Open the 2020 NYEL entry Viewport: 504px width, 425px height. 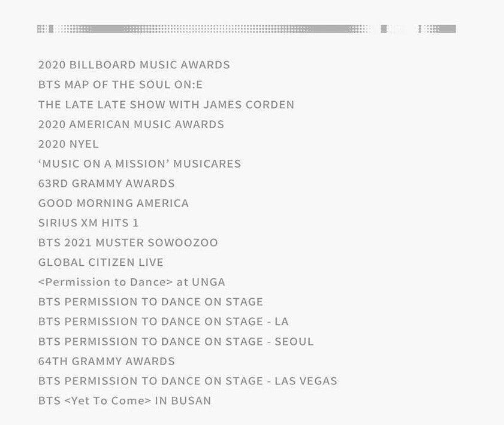click(x=68, y=144)
